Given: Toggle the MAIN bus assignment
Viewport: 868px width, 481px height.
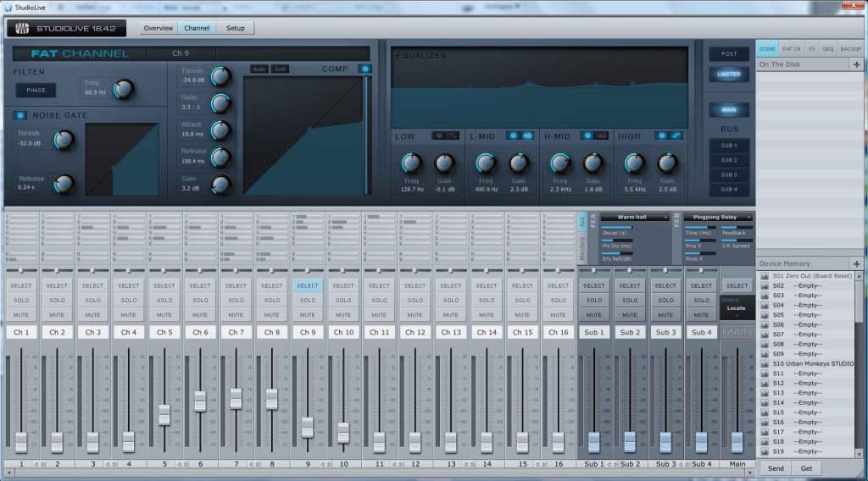Looking at the screenshot, I should pos(729,109).
